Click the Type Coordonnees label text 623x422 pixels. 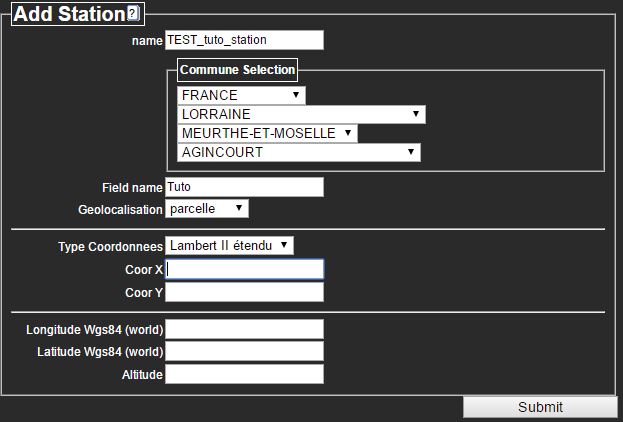click(x=110, y=246)
